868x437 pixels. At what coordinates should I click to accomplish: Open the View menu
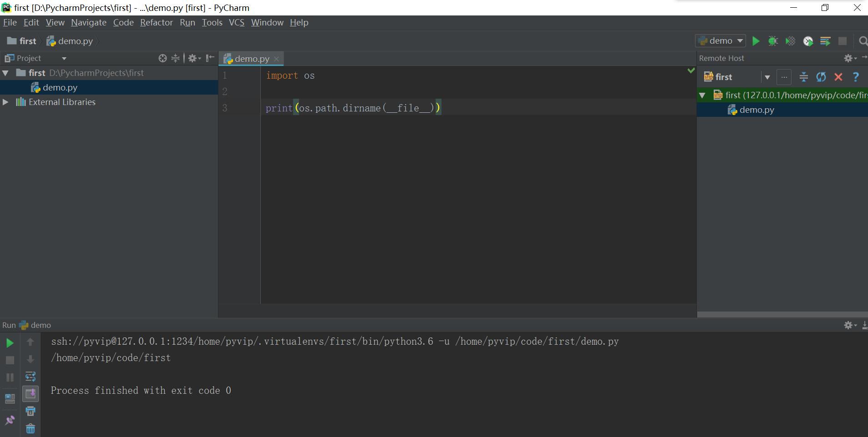tap(55, 22)
